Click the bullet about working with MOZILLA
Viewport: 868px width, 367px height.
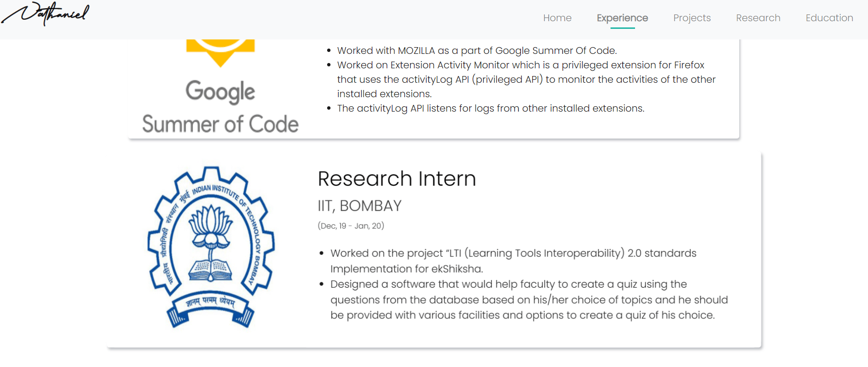(x=477, y=51)
